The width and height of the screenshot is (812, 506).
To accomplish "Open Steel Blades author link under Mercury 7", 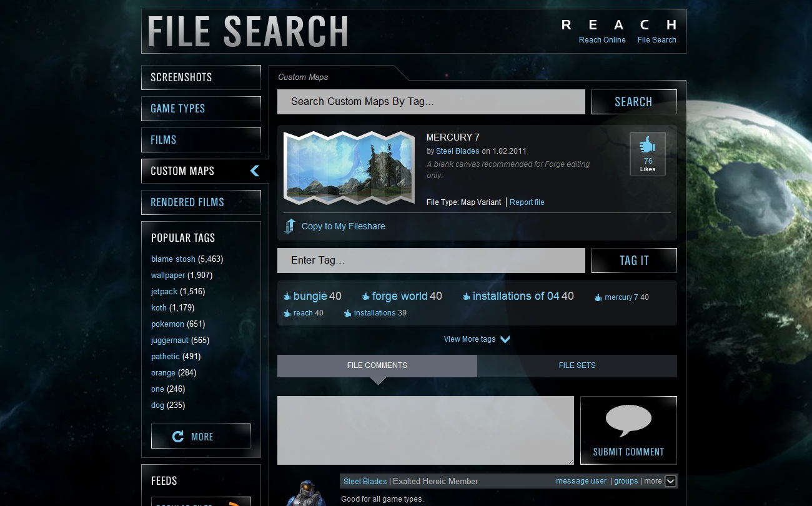I will (458, 151).
